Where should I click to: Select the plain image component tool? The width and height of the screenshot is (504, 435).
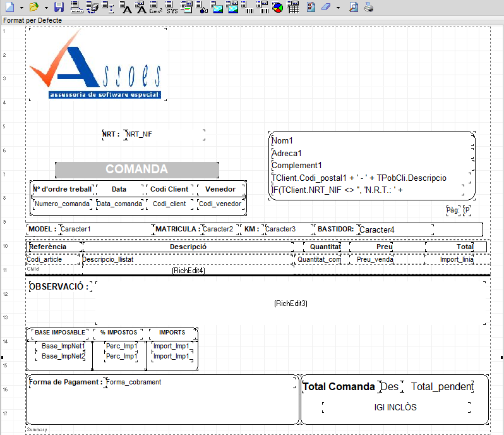coord(217,7)
